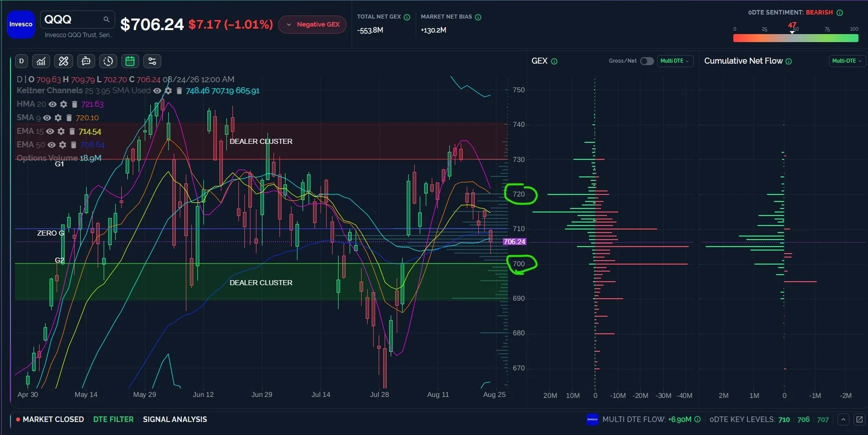This screenshot has width=868, height=435.
Task: Open Keltner Channels settings gear
Action: click(x=168, y=91)
